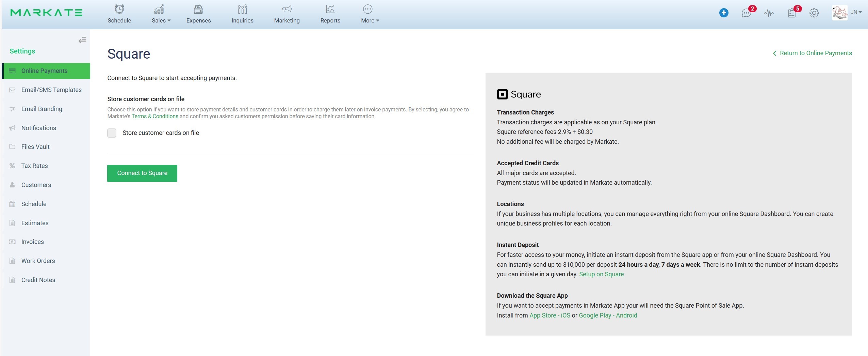Click the Credit Notes document icon
This screenshot has height=356, width=868.
click(12, 280)
